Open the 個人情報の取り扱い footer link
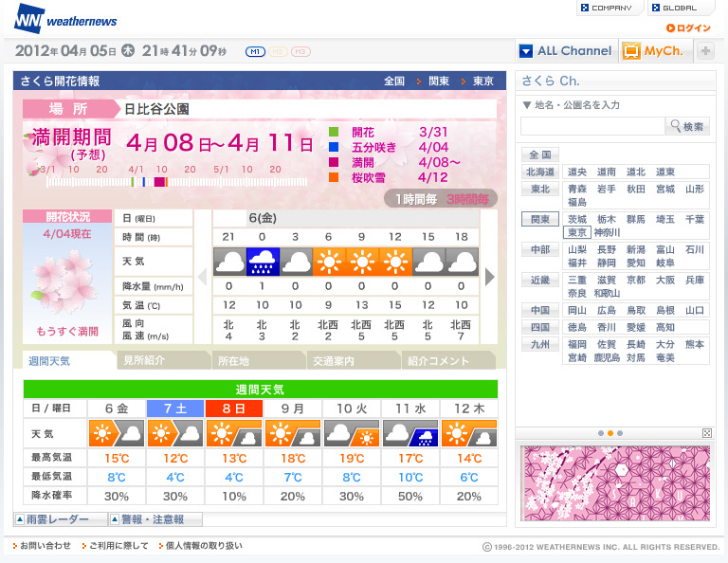 tap(204, 545)
